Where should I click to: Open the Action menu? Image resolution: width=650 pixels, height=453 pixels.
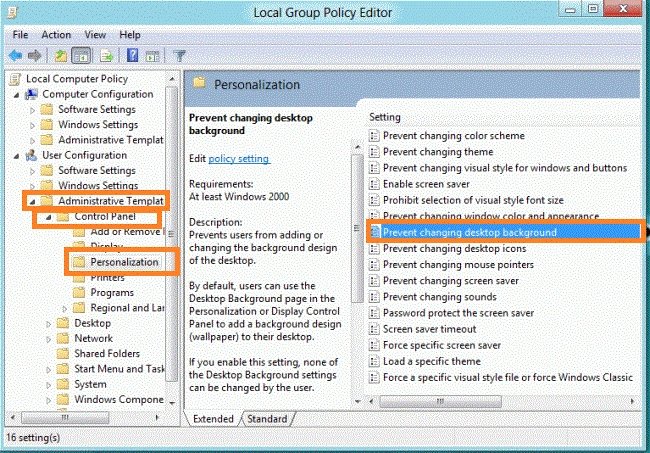(x=56, y=35)
